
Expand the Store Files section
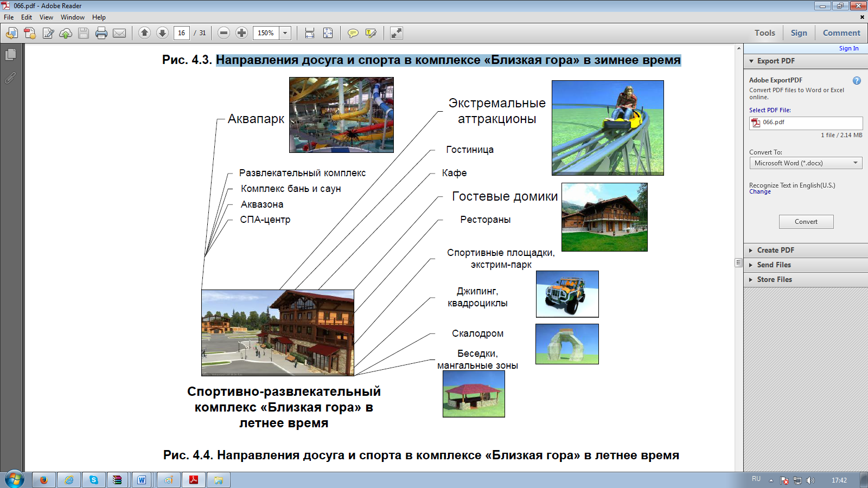tap(806, 280)
